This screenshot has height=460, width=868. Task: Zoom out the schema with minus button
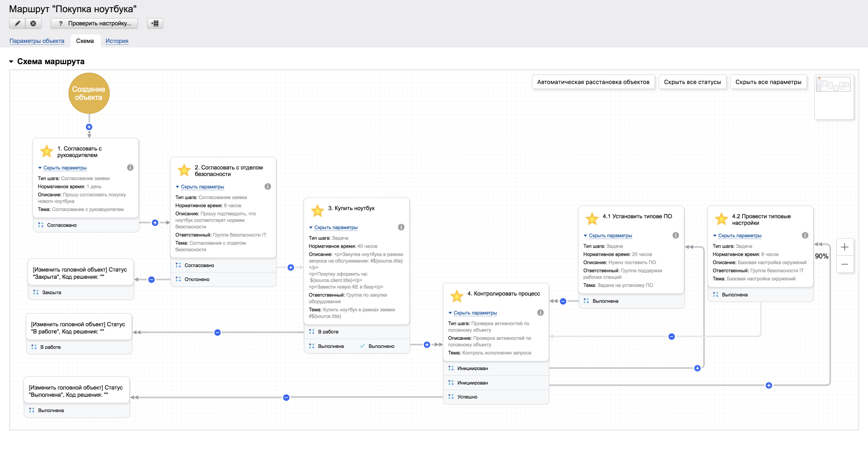(844, 264)
